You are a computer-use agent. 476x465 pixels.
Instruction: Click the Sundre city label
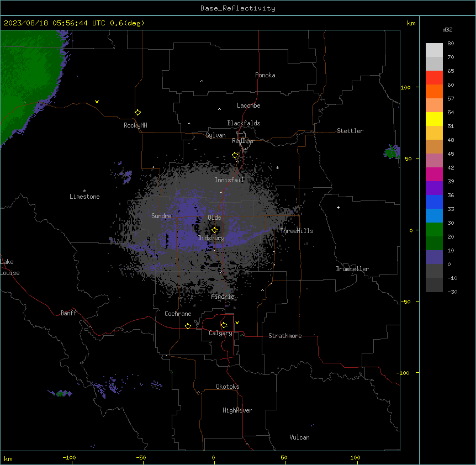pyautogui.click(x=161, y=216)
